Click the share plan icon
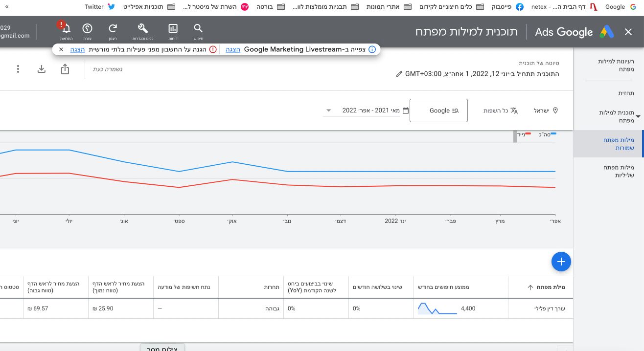Viewport: 644px width, 351px height. [x=65, y=69]
